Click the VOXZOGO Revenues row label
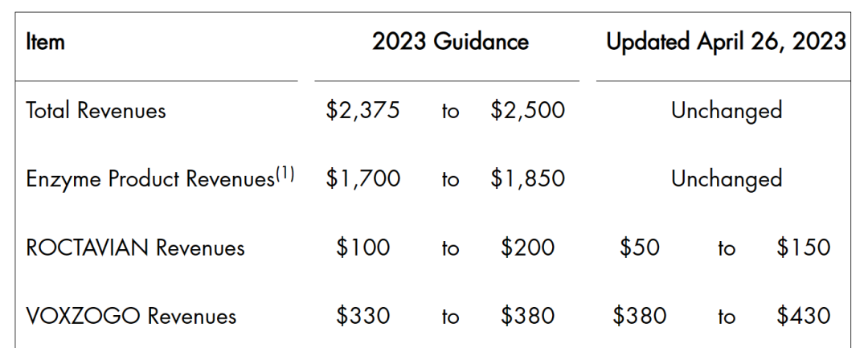This screenshot has width=868, height=348. (131, 316)
